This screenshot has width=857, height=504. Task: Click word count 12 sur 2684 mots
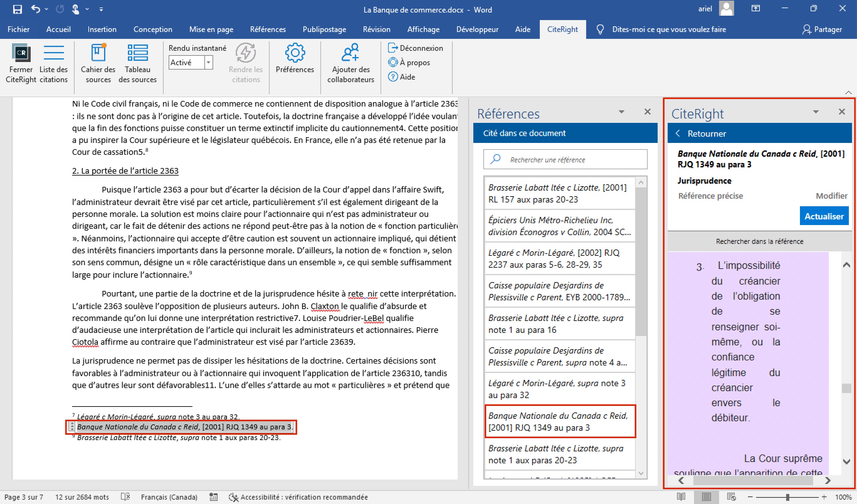click(x=82, y=497)
